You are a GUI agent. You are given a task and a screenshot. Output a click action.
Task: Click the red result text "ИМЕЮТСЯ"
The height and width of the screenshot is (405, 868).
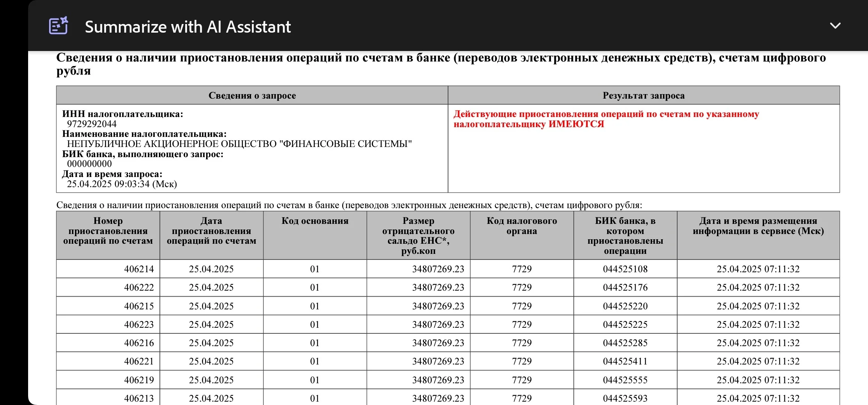[x=576, y=124]
